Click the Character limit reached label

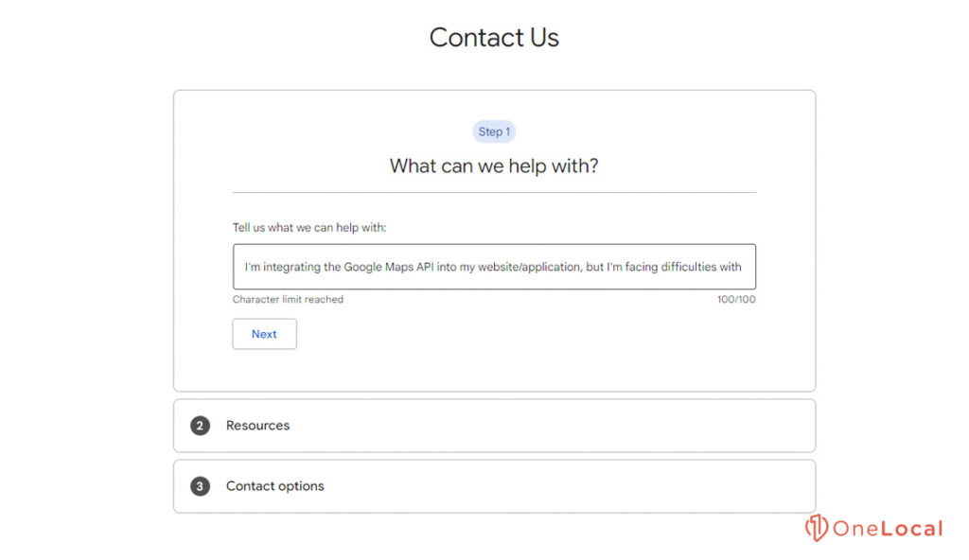288,299
